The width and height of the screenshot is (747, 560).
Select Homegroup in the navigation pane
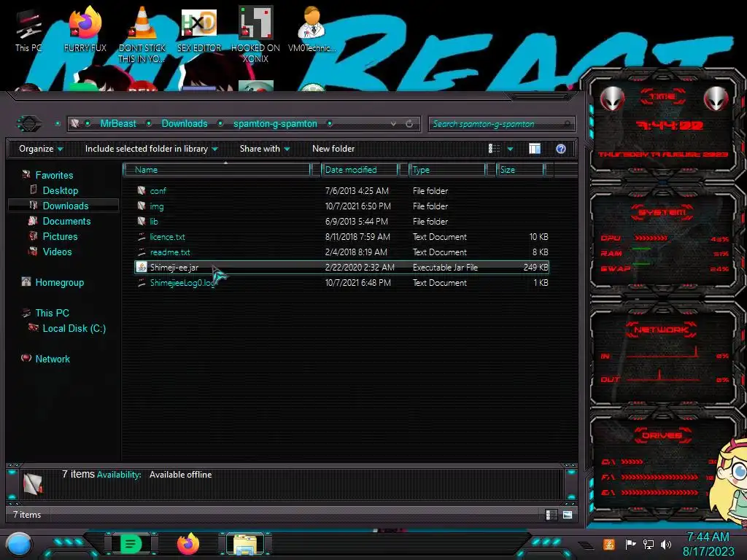(60, 282)
